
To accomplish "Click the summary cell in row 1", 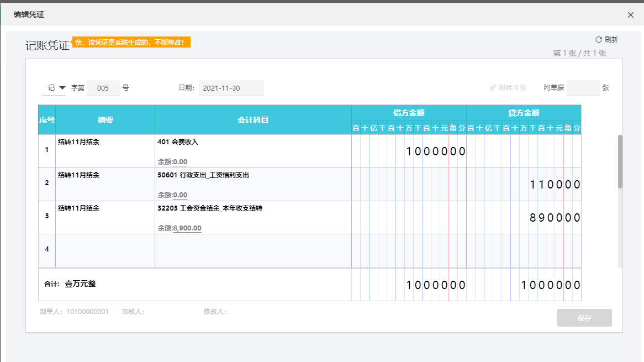I will pyautogui.click(x=105, y=151).
